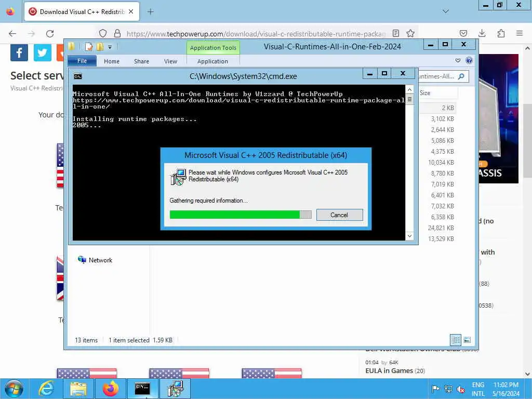
Task: Cancel the Visual C++ 2005 installation
Action: pos(339,215)
